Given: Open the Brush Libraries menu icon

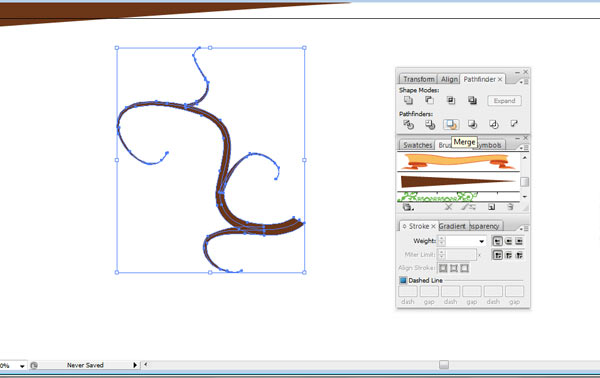Looking at the screenshot, I should pos(408,207).
